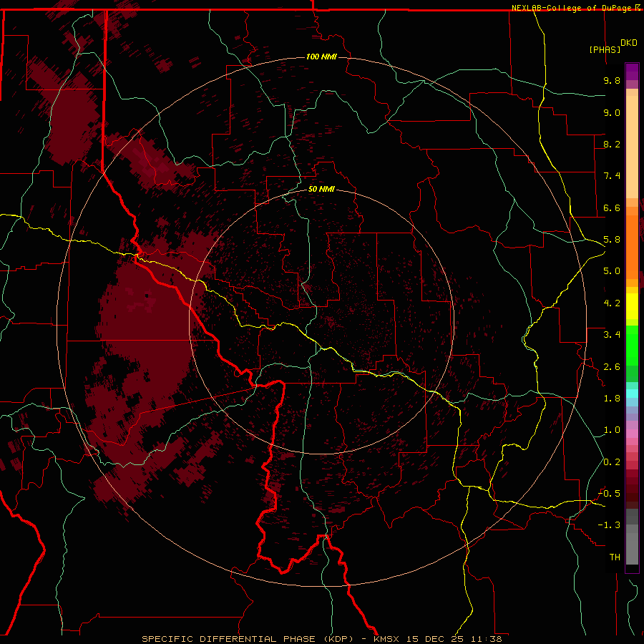The height and width of the screenshot is (644, 644).
Task: Select the pink swatch beside the 1.0 label
Action: (x=632, y=434)
